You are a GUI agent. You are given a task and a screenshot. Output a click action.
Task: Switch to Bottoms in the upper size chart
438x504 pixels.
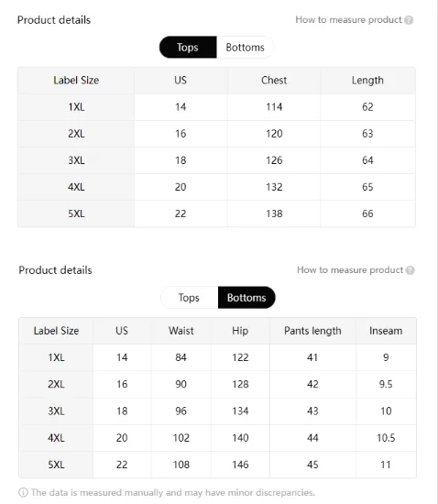[246, 48]
